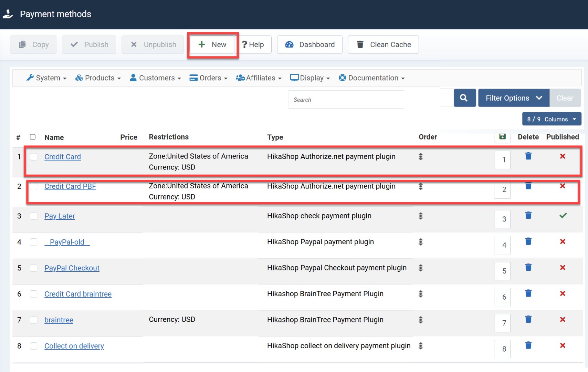Screen dimensions: 588x372
Task: Publish the braintree method via red X
Action: coord(563,320)
